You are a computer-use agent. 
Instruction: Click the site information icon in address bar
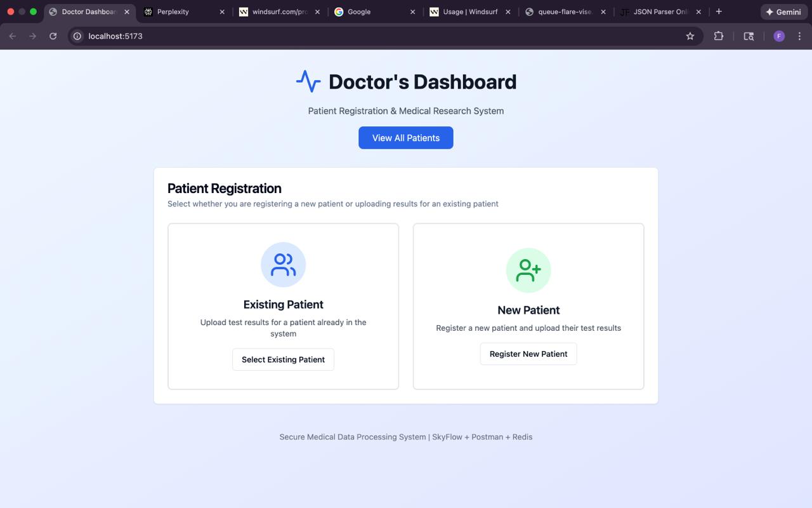(x=77, y=36)
